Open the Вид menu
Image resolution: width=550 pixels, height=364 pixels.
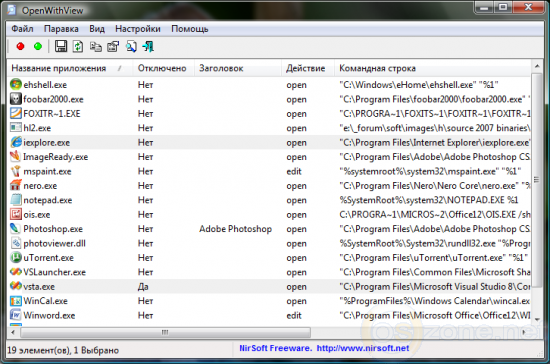97,29
